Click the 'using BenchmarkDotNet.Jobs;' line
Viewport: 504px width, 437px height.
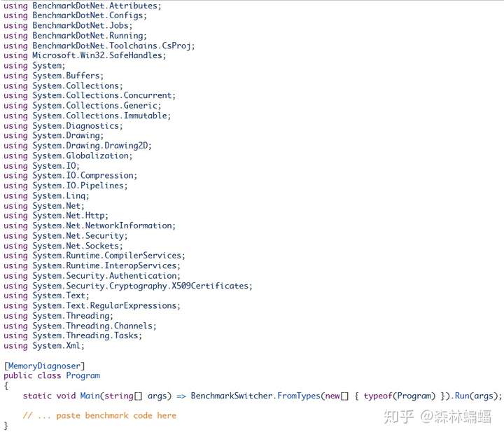(x=68, y=26)
